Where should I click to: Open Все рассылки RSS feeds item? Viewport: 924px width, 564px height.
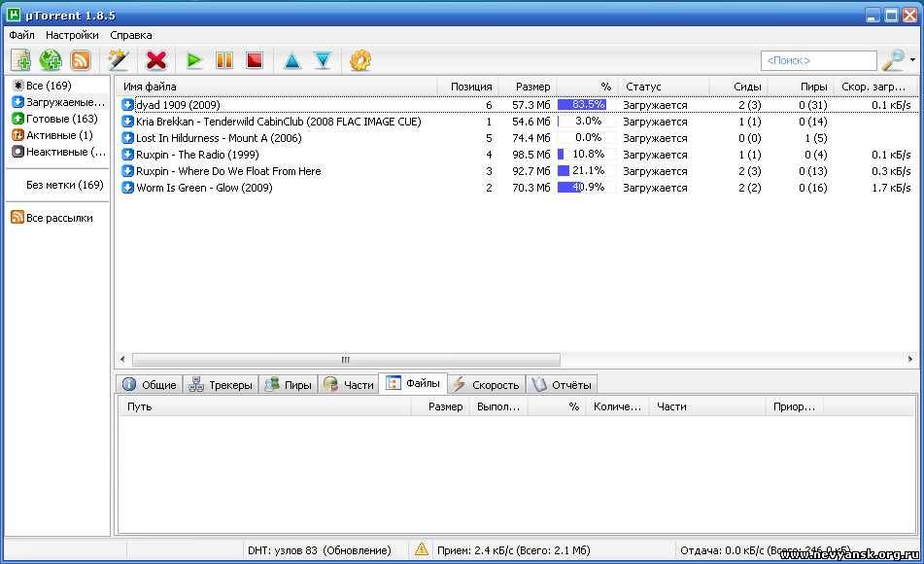click(x=52, y=218)
